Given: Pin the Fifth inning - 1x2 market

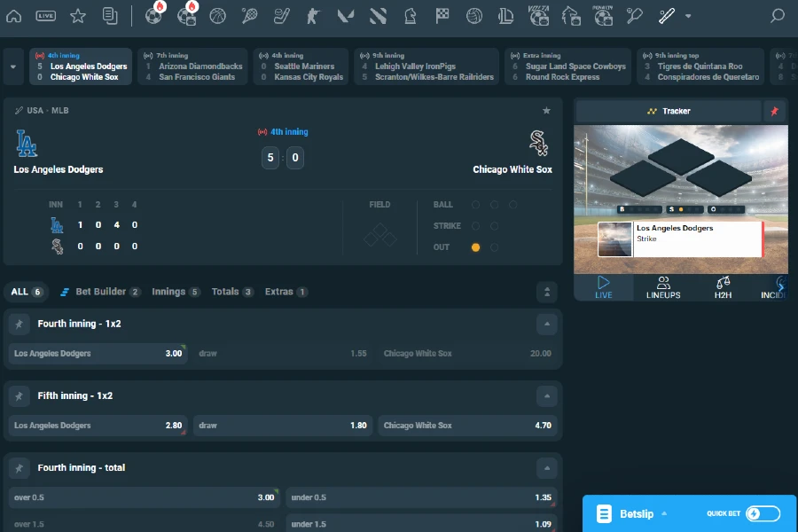Looking at the screenshot, I should coord(18,396).
